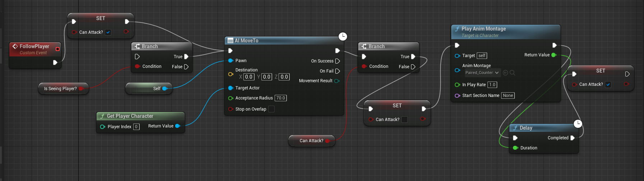Click the Delay Duration pin
This screenshot has width=644, height=181.
(515, 148)
